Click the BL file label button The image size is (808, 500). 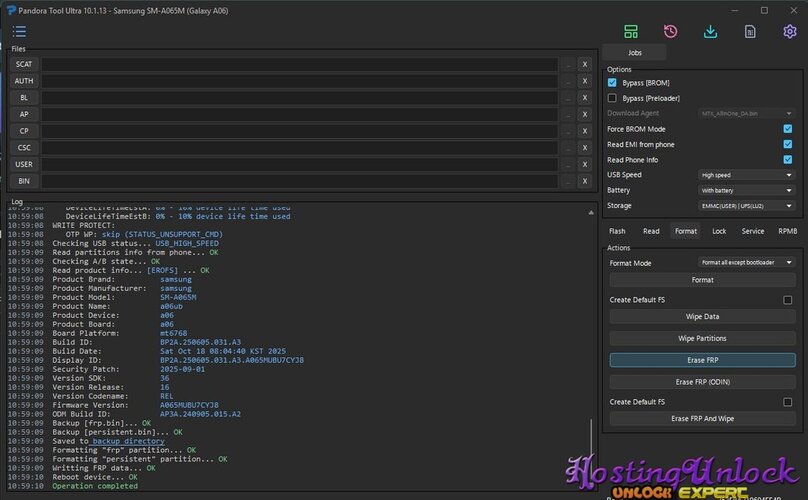24,98
